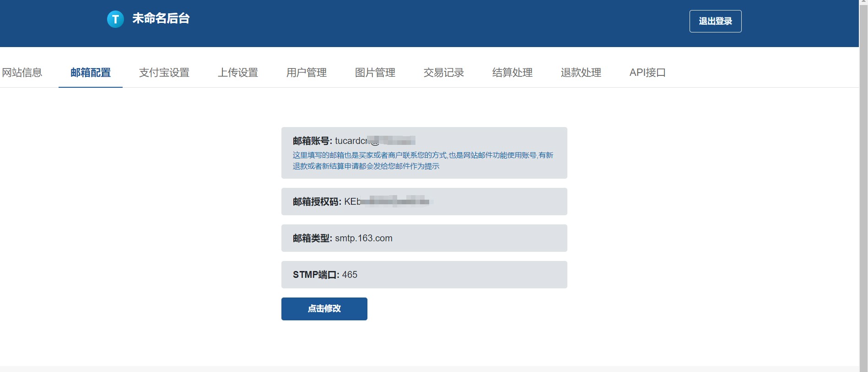Click the STMP端口 465 port field
The image size is (868, 372).
click(424, 275)
